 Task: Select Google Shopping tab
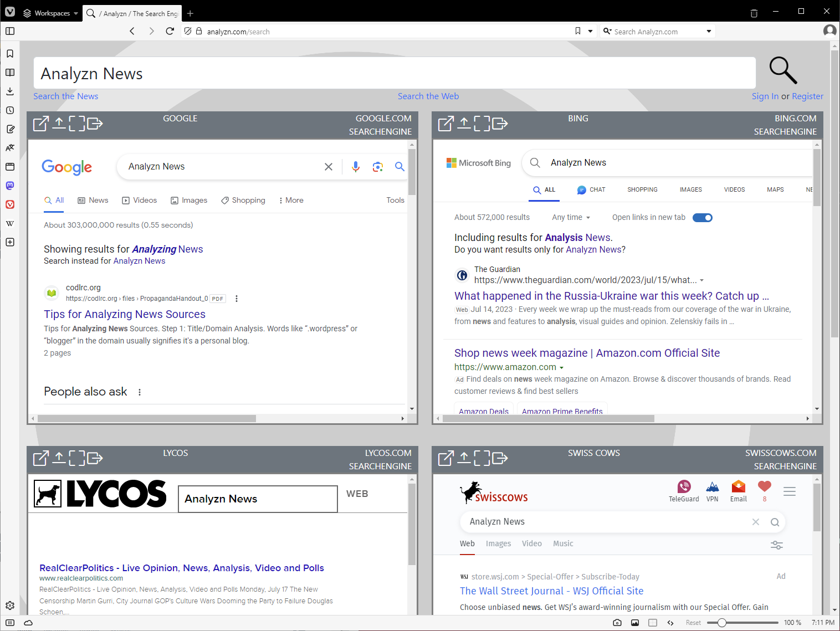click(243, 201)
